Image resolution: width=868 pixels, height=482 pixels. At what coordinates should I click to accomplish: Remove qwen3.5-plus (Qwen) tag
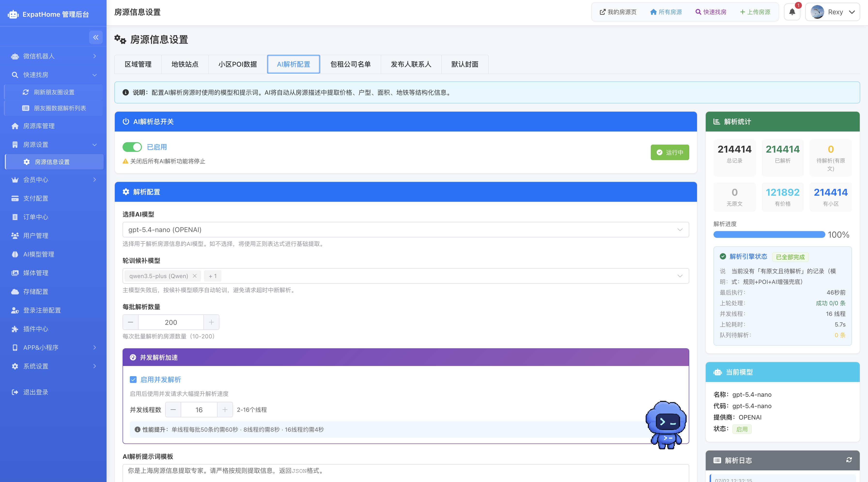pyautogui.click(x=195, y=276)
